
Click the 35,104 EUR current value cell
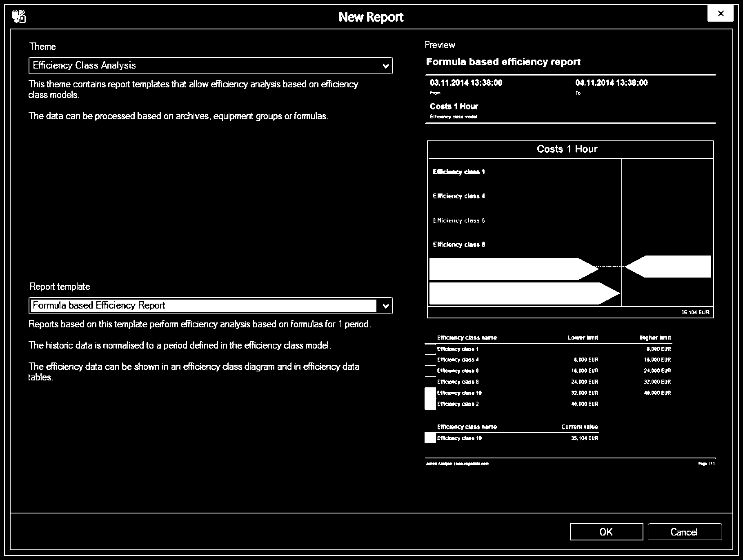[x=585, y=438]
